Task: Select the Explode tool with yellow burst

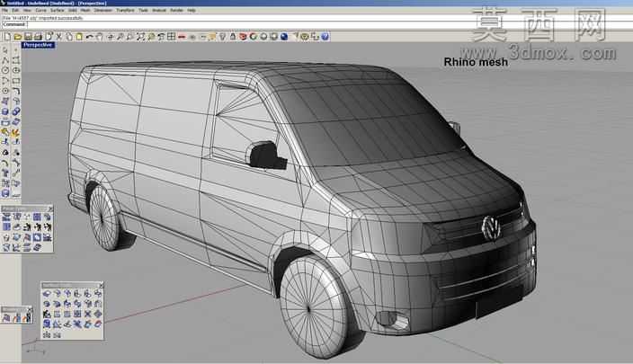Action: click(16, 132)
